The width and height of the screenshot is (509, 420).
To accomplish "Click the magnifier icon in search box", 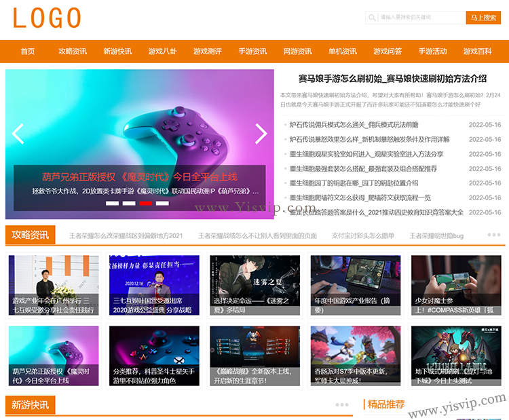I will (372, 18).
